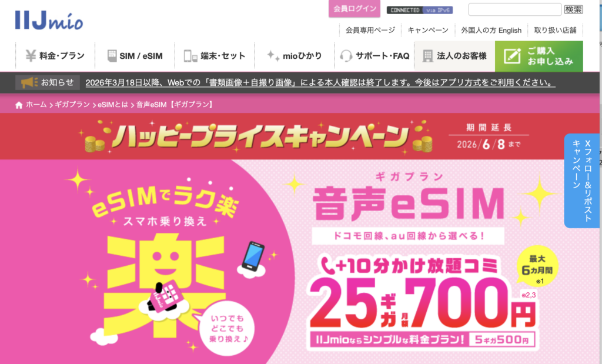Screen dimensions: 602x364
Task: Open the 会員専用ページ link
Action: coord(370,30)
